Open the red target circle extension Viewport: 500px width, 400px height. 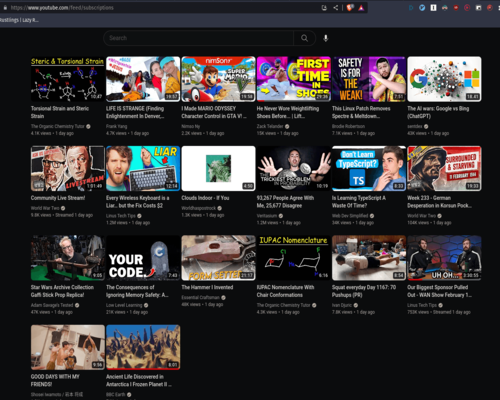pyautogui.click(x=467, y=8)
